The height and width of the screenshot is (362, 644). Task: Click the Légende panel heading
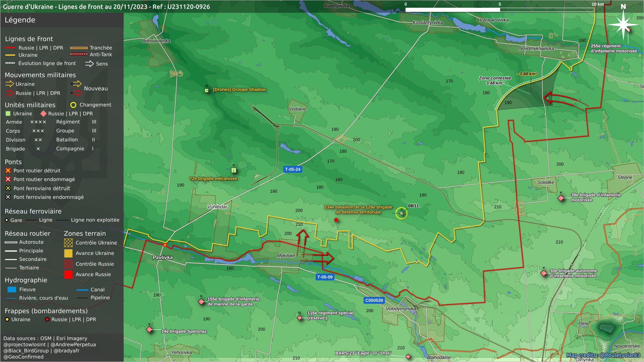pos(20,20)
